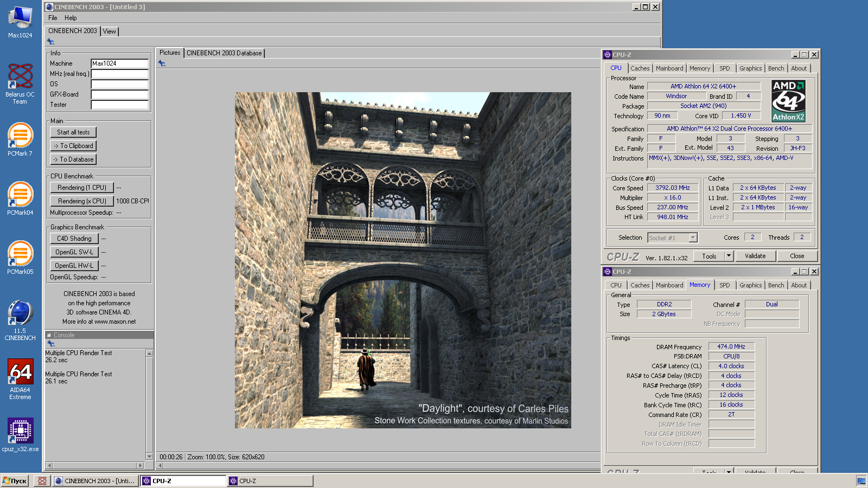Open the Mainboard tab in the upper CPU-Z window
The image size is (868, 488).
click(x=669, y=68)
